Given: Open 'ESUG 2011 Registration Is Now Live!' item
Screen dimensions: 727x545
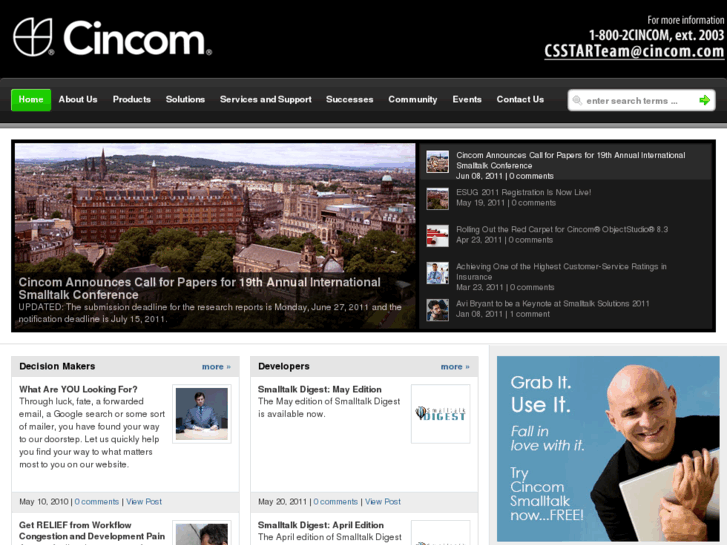Looking at the screenshot, I should pos(523,192).
